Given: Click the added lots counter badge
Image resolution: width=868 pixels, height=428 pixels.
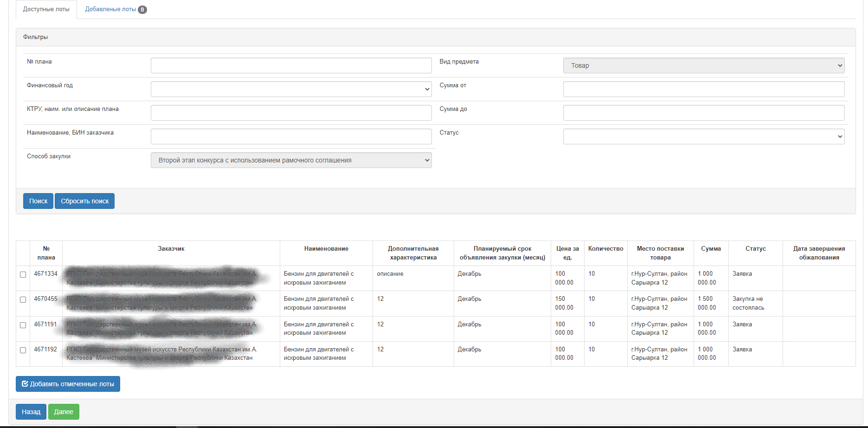Looking at the screenshot, I should (142, 10).
